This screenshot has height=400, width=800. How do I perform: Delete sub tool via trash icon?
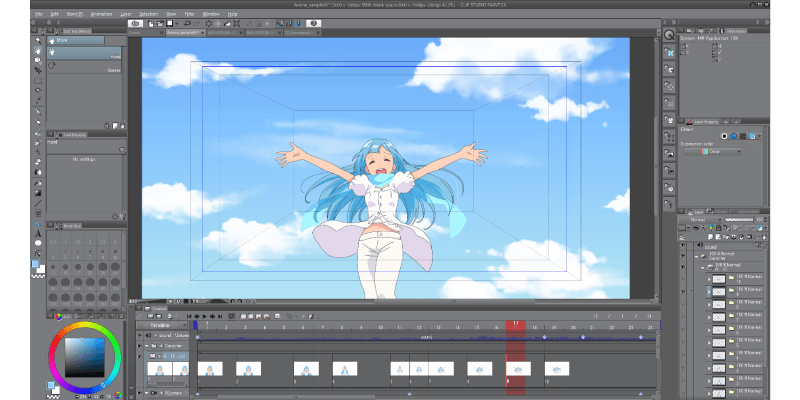(122, 126)
